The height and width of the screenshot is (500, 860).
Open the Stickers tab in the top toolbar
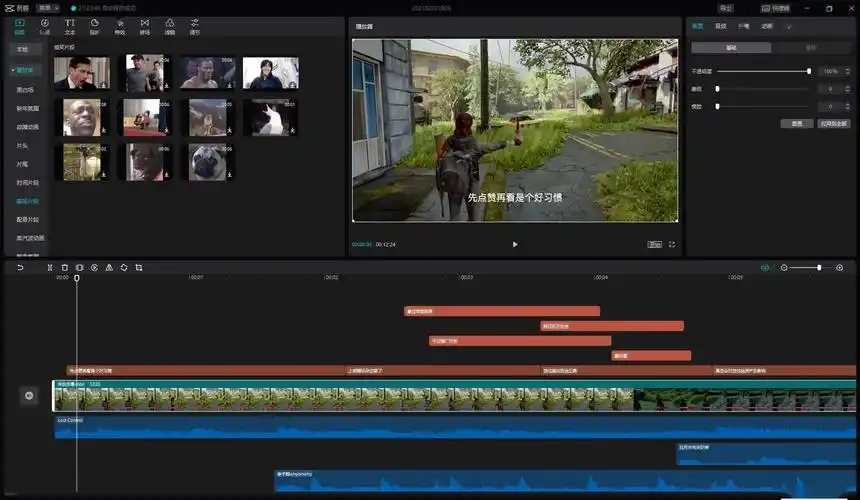(94, 26)
